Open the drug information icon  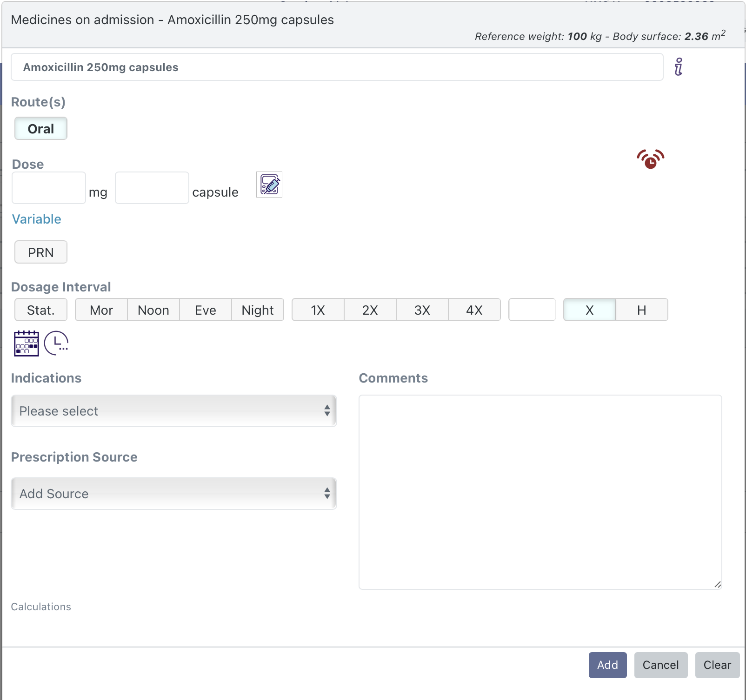pyautogui.click(x=679, y=67)
